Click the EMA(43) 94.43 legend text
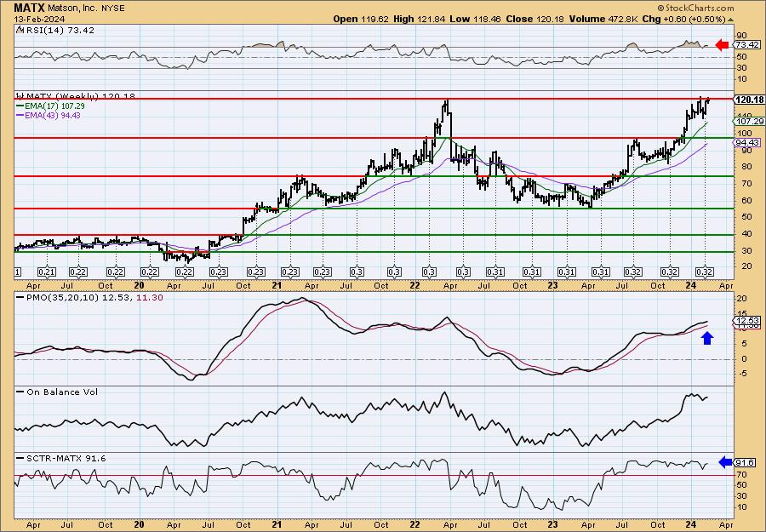The height and width of the screenshot is (532, 766). 52,116
